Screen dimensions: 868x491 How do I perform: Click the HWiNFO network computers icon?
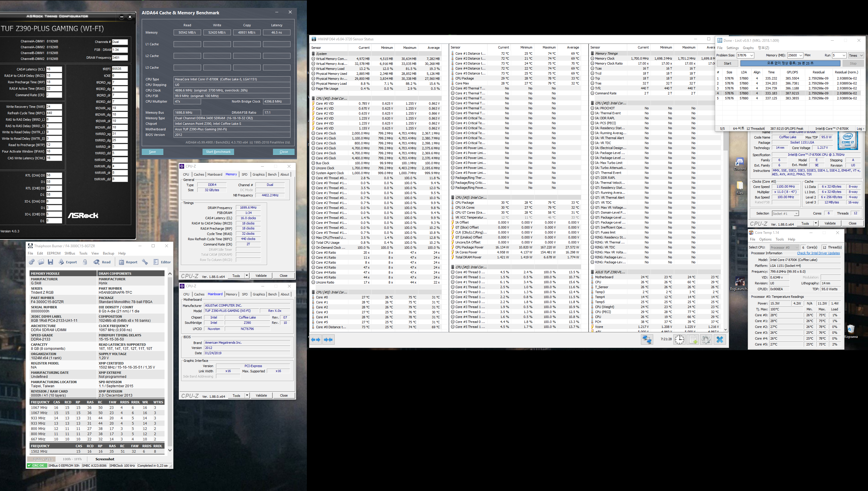tap(647, 340)
